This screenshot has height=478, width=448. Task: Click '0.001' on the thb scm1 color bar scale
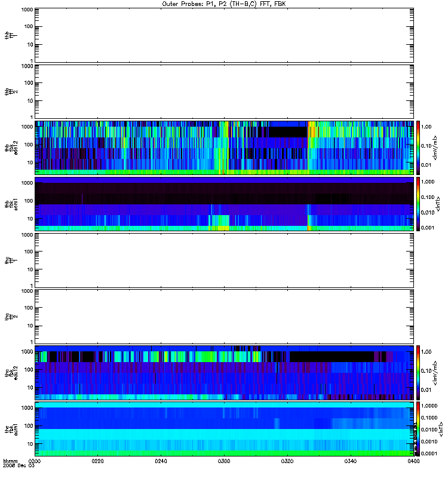pyautogui.click(x=428, y=228)
